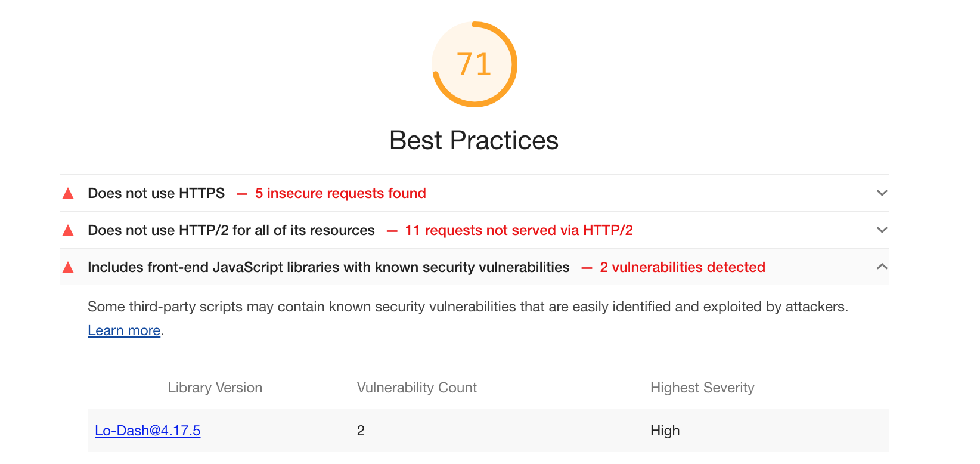Select the 'High' severity value in the table

[x=665, y=430]
